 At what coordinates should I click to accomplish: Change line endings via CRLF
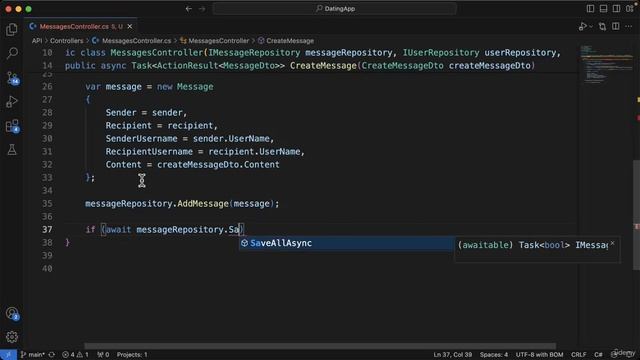pos(578,355)
